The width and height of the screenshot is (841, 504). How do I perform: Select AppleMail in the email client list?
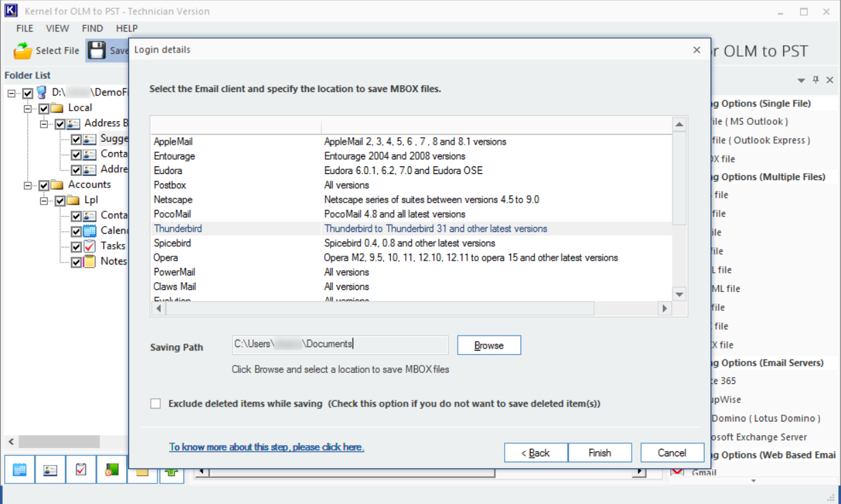[x=411, y=142]
